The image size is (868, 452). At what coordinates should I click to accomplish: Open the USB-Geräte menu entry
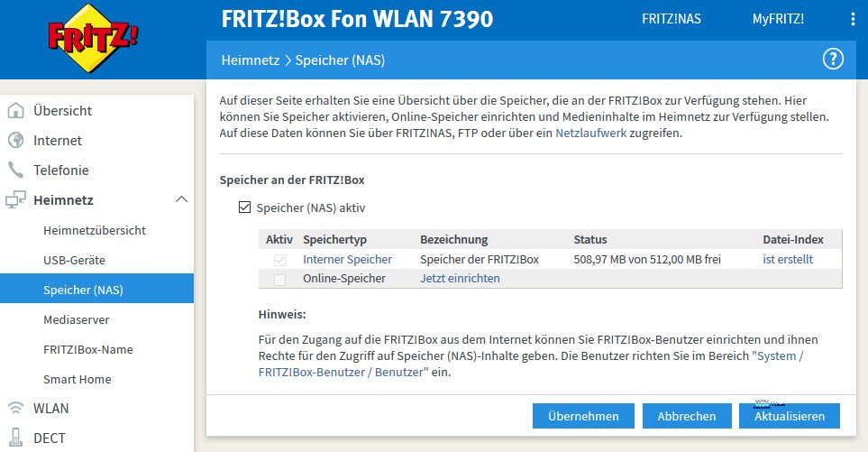point(74,260)
